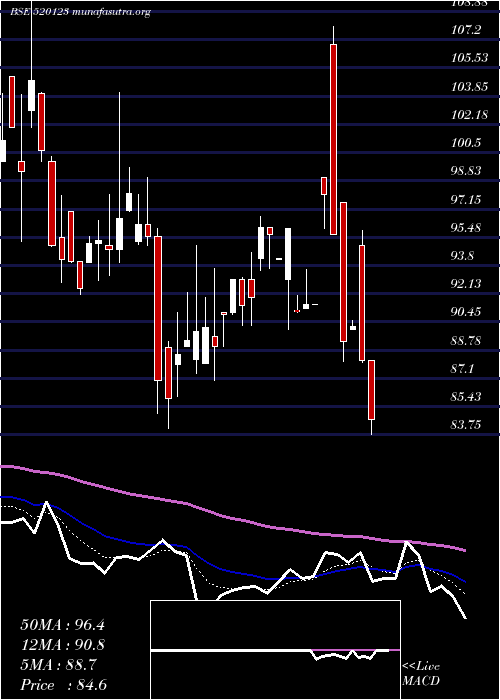This screenshot has height=700, width=500.
Task: Click the 97.15 price axis label
Action: pos(466,200)
